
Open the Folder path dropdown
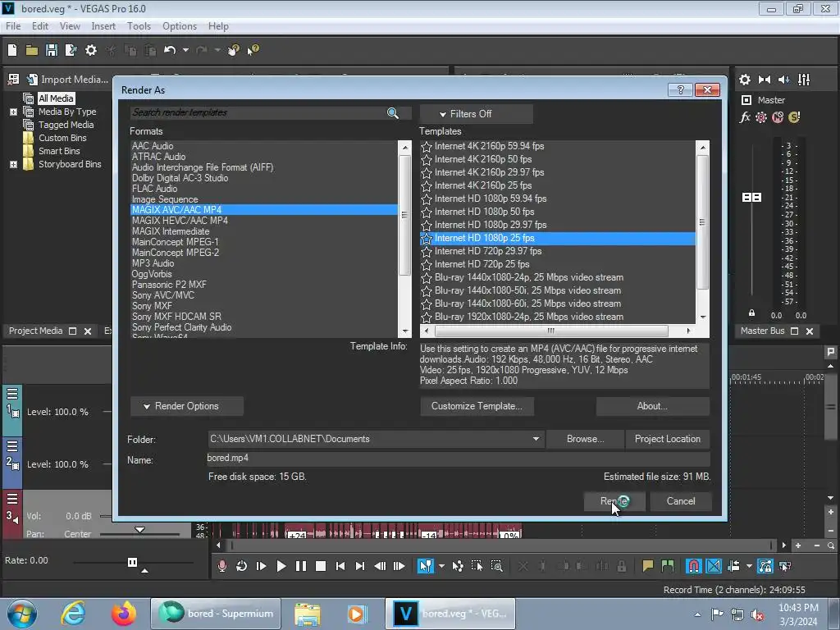coord(536,439)
